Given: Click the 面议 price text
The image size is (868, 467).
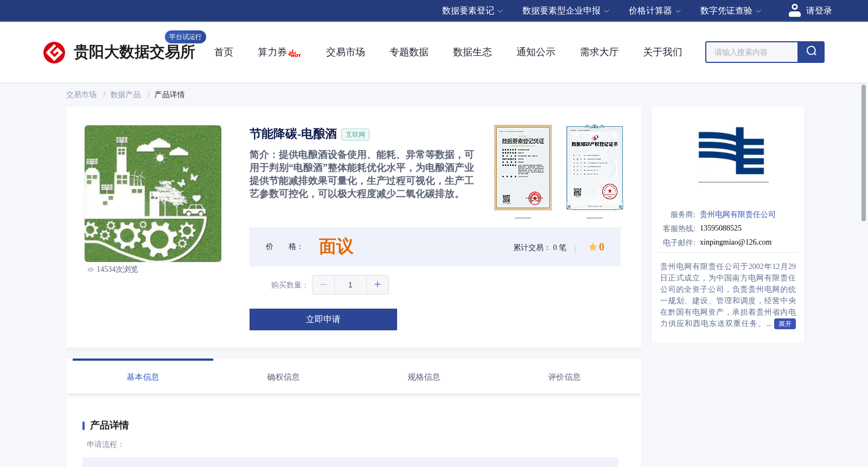Looking at the screenshot, I should click(336, 247).
